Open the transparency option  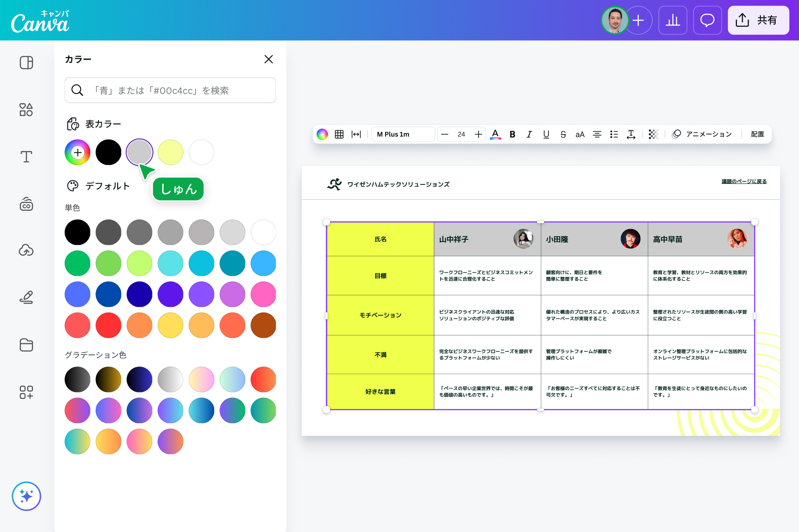point(654,134)
